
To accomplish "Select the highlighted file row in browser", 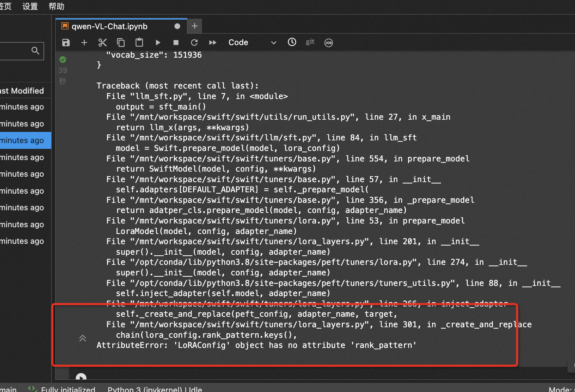I will 25,140.
